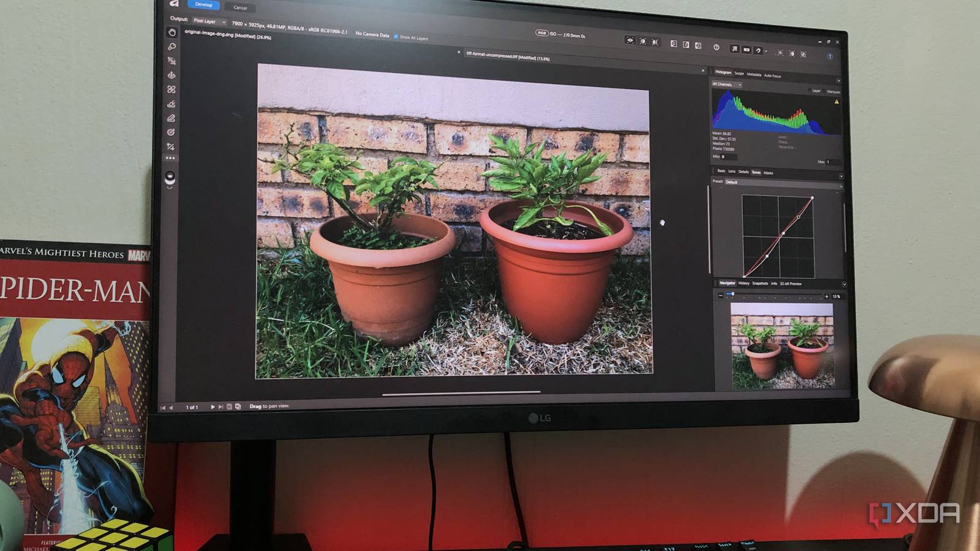980x551 pixels.
Task: Select the Overlay Erase tool
Action: coord(172,118)
